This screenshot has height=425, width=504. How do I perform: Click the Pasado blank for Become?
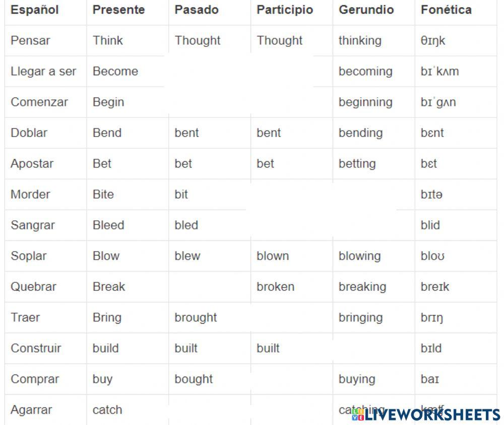click(209, 71)
